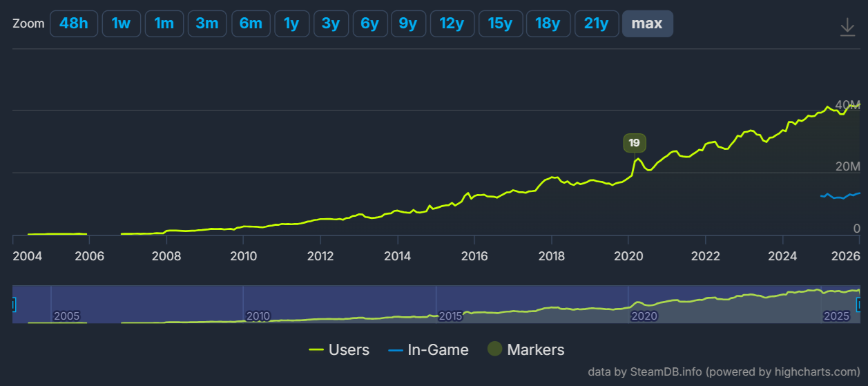Select the 1w zoom range
Image resolution: width=868 pixels, height=386 pixels.
[122, 23]
